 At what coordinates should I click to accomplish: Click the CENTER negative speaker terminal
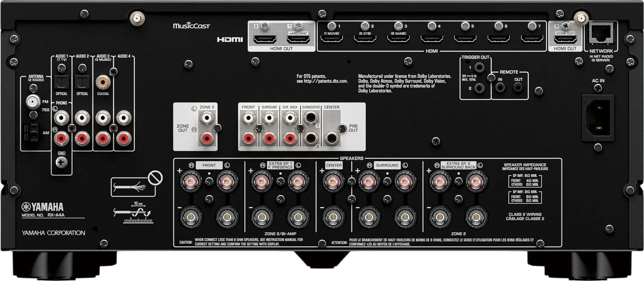[x=333, y=217]
